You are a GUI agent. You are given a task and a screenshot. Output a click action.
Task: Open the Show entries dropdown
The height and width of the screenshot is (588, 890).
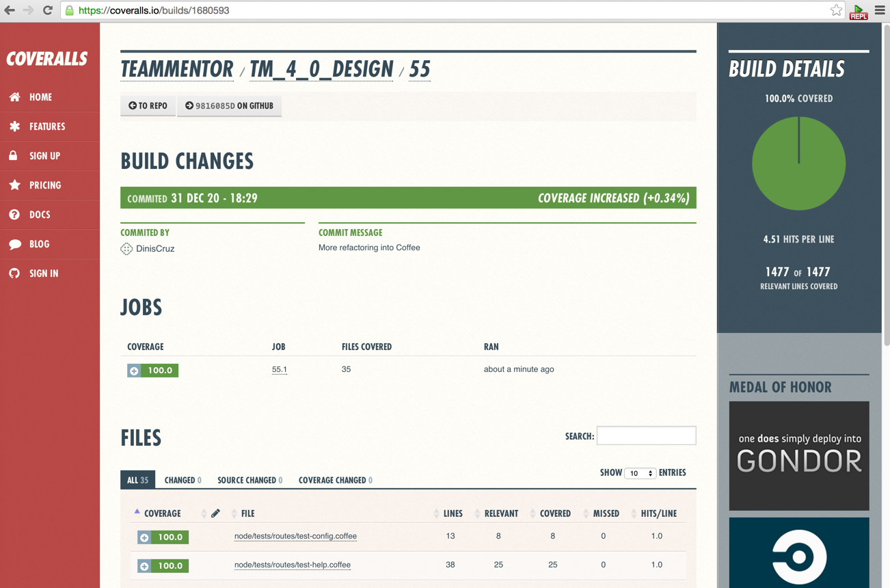(640, 473)
